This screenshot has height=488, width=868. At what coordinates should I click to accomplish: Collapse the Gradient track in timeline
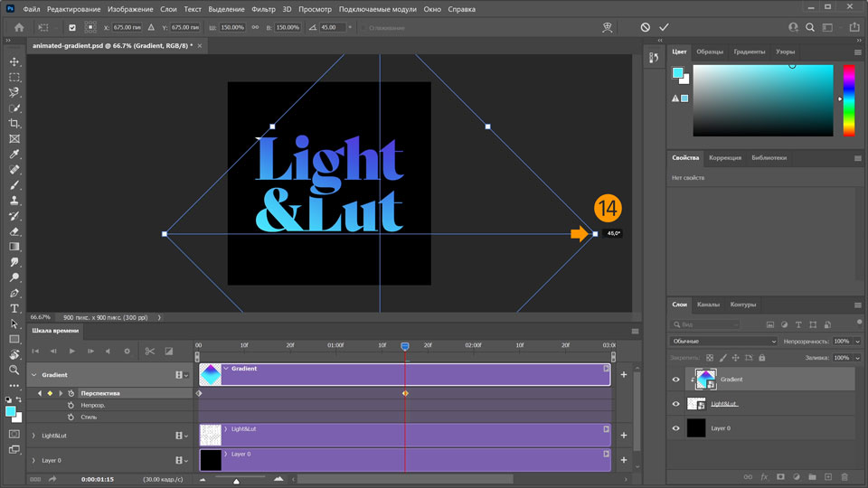point(33,374)
